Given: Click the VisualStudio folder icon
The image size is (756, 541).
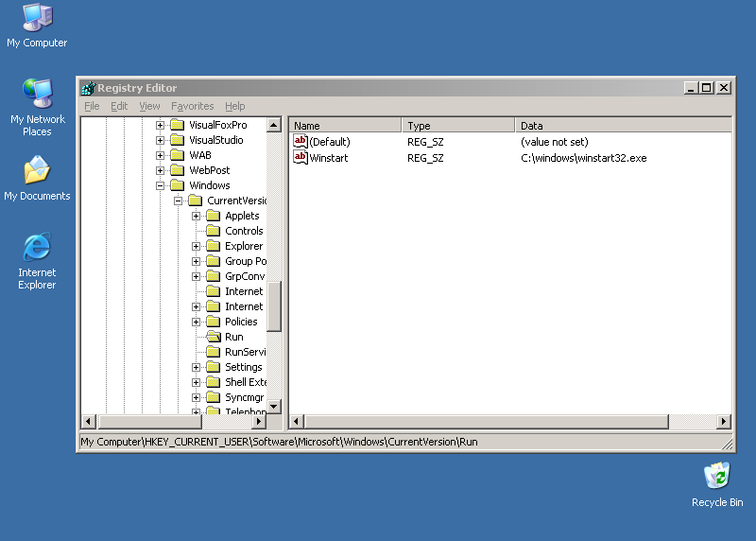Looking at the screenshot, I should pyautogui.click(x=178, y=140).
